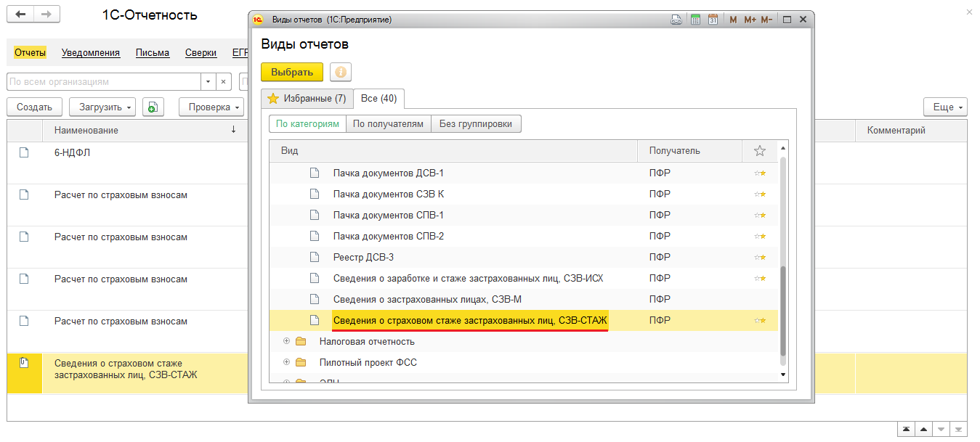
Task: Toggle favorite star for Пачка документов СПВ-1
Action: 760,215
